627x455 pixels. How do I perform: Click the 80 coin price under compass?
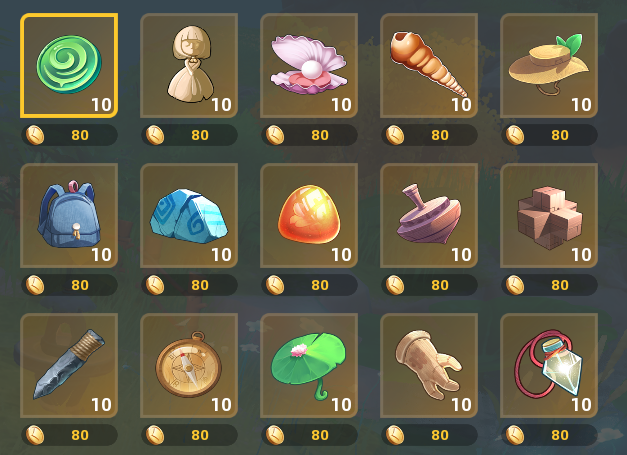[x=200, y=435]
